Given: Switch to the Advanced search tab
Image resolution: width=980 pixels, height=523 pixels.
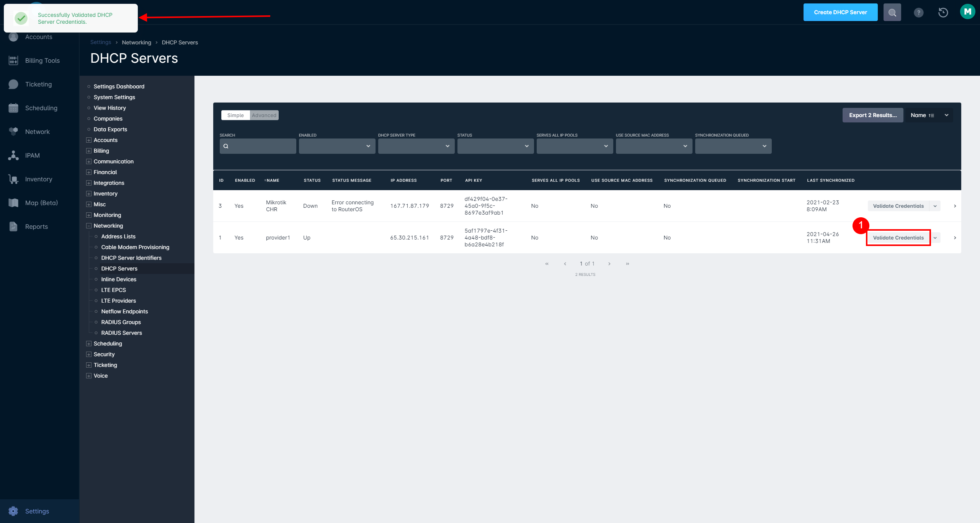Looking at the screenshot, I should [x=264, y=115].
